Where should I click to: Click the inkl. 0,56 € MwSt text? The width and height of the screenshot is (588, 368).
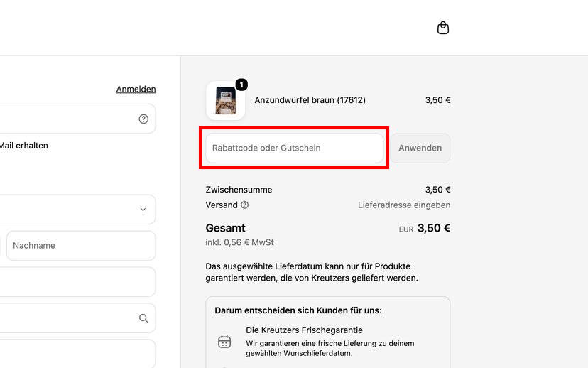pyautogui.click(x=239, y=242)
